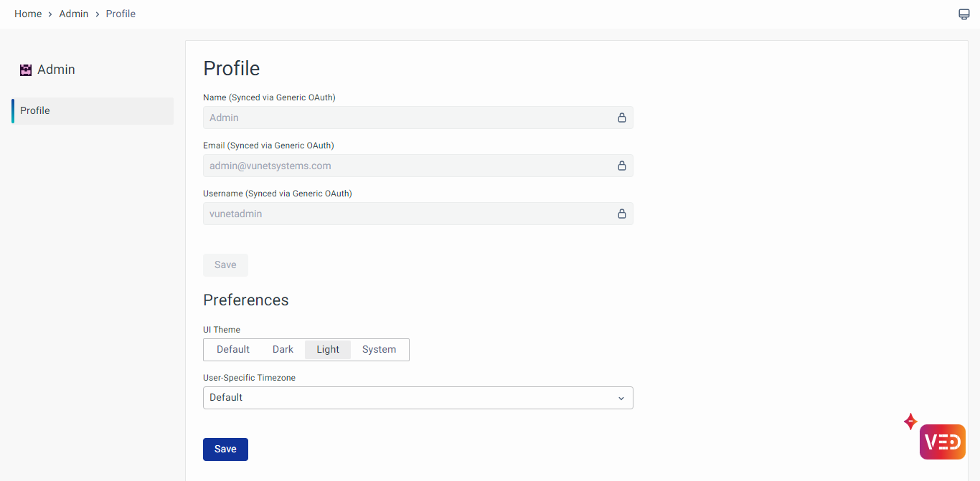Click the Username field containing vunetadmin
Image resolution: width=980 pixels, height=481 pixels.
[x=409, y=214]
